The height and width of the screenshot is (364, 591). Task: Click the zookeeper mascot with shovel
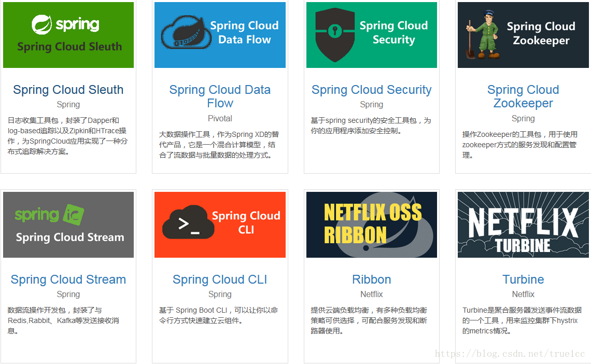coord(483,35)
